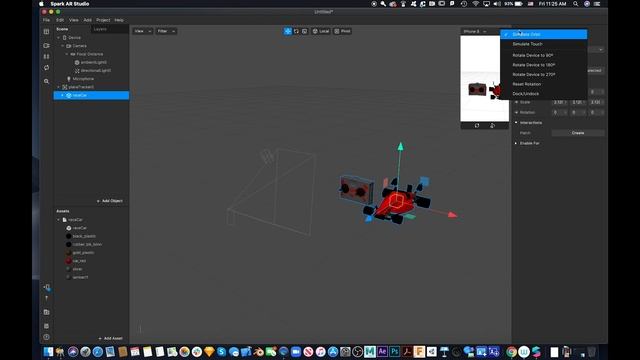640x360 pixels.
Task: Expand the Interactions section in inspector
Action: pos(516,122)
